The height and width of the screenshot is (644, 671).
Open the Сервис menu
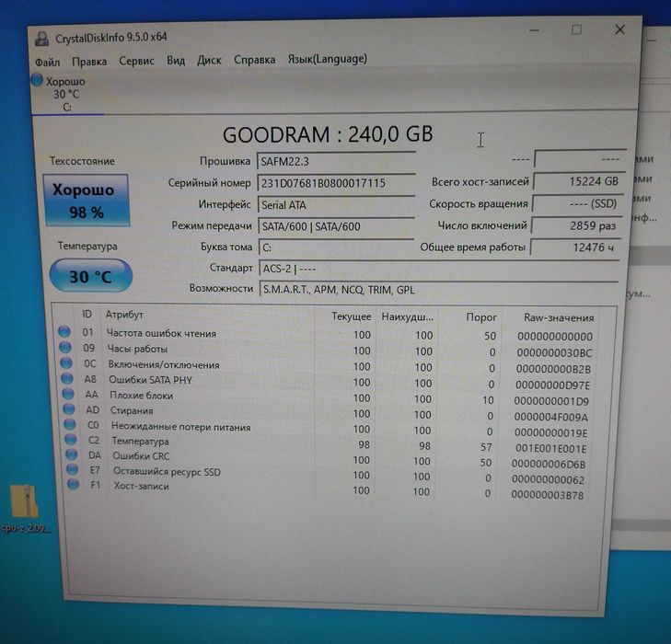[136, 61]
